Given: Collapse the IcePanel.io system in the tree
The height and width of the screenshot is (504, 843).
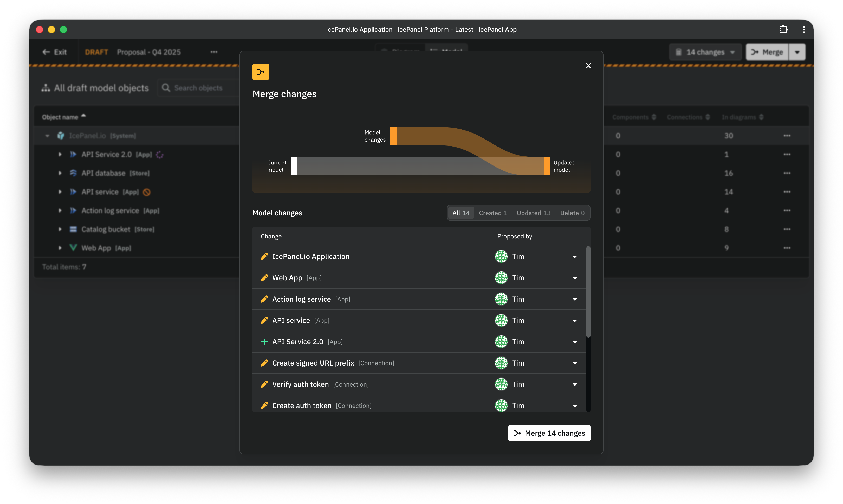Looking at the screenshot, I should (47, 136).
